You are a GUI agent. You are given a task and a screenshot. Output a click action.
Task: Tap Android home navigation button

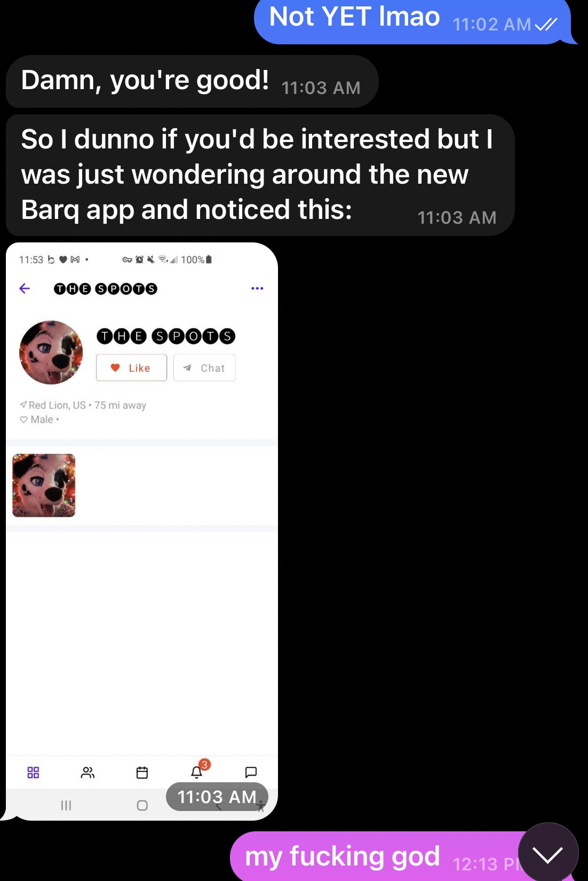click(x=142, y=805)
